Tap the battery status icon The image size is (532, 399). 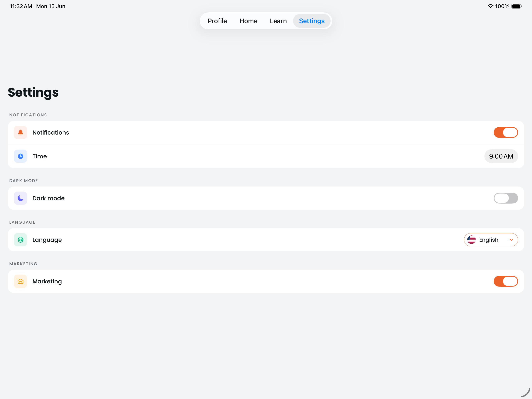[516, 6]
